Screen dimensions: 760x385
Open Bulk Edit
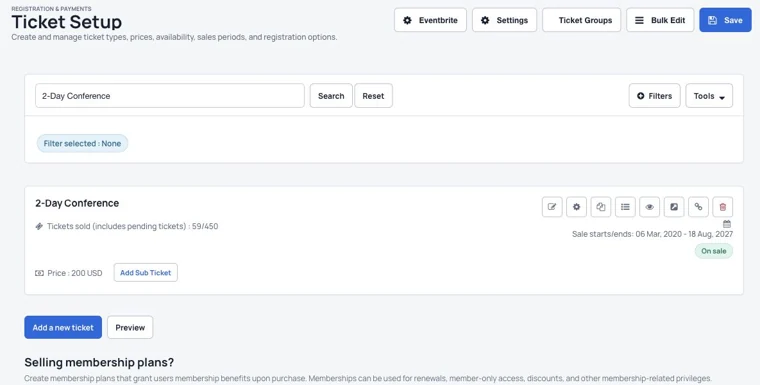[x=660, y=20]
